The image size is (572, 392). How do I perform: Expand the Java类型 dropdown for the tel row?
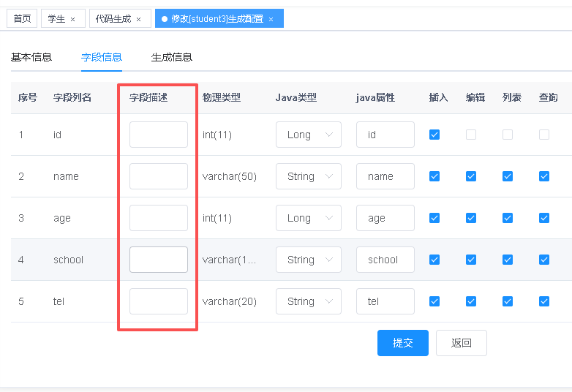[x=308, y=301]
